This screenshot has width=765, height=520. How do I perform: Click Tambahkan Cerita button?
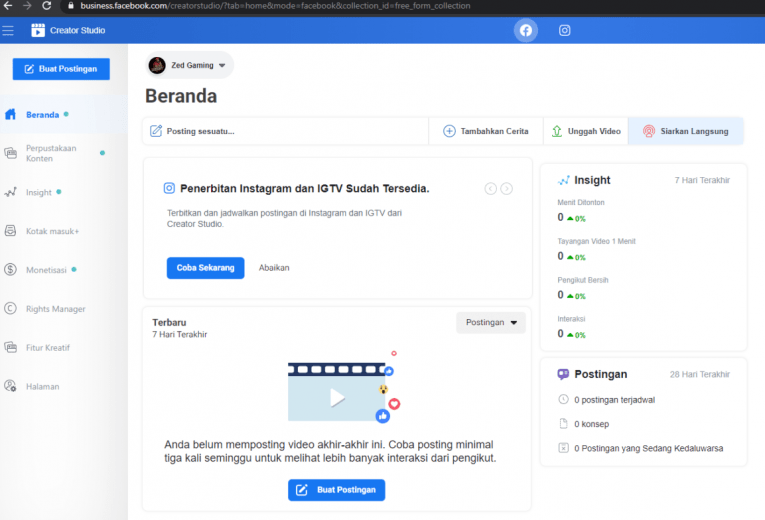pos(486,131)
